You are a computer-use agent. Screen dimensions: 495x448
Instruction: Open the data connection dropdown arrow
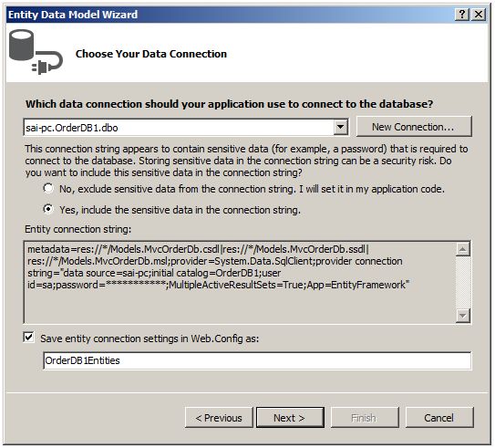341,127
